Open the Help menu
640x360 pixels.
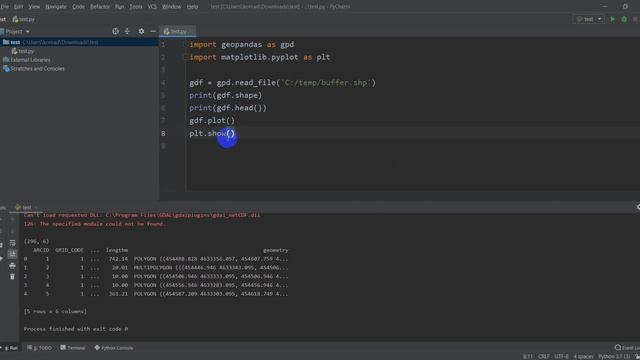pyautogui.click(x=192, y=7)
